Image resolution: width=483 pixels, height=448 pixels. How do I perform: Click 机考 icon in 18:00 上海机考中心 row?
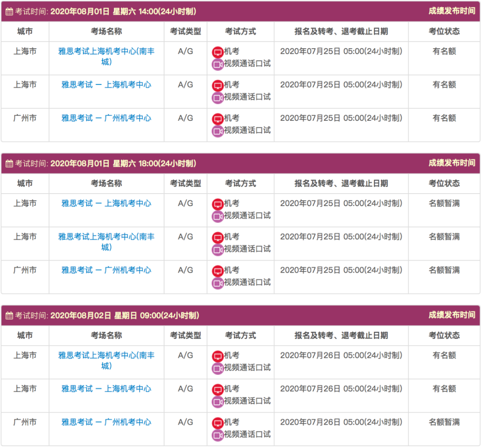(218, 204)
